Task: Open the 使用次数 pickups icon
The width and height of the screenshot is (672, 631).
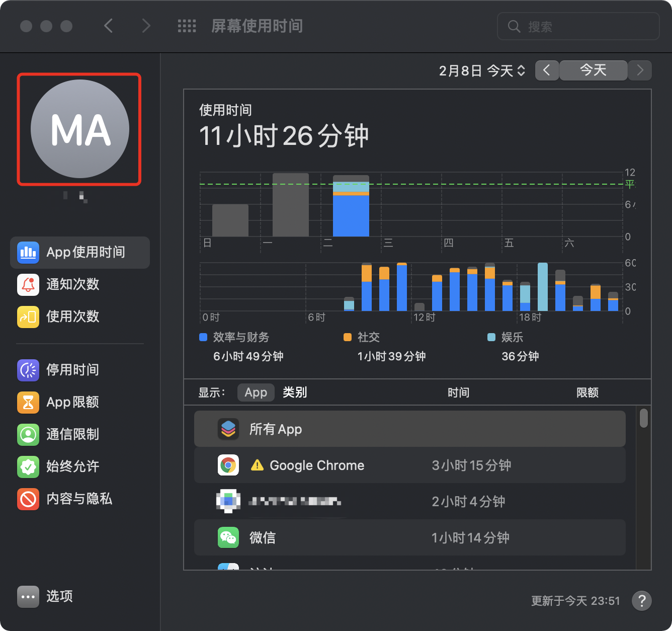Action: tap(28, 317)
